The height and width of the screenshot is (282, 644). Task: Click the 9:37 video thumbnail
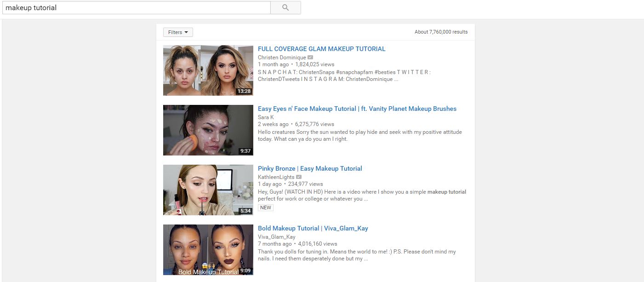tap(208, 130)
